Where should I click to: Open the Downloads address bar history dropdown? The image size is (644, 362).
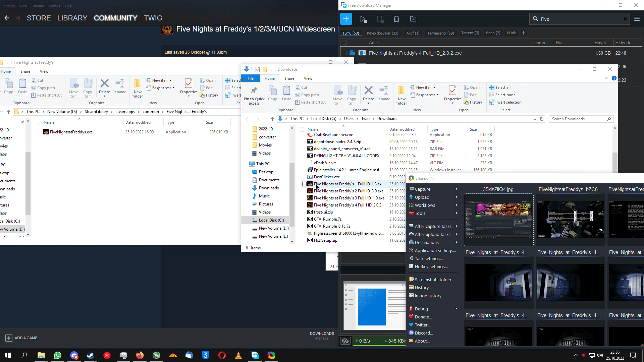[x=535, y=119]
